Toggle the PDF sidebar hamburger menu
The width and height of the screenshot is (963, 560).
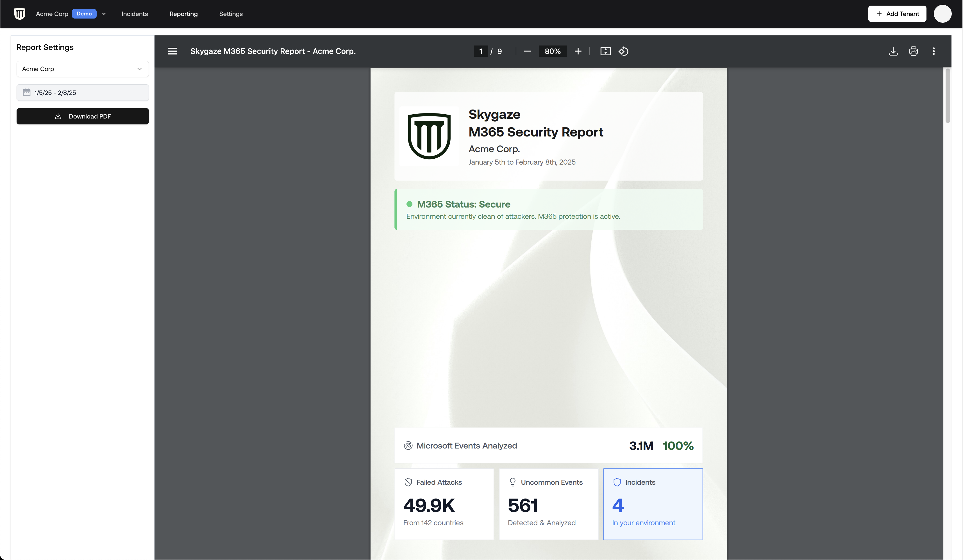click(172, 51)
